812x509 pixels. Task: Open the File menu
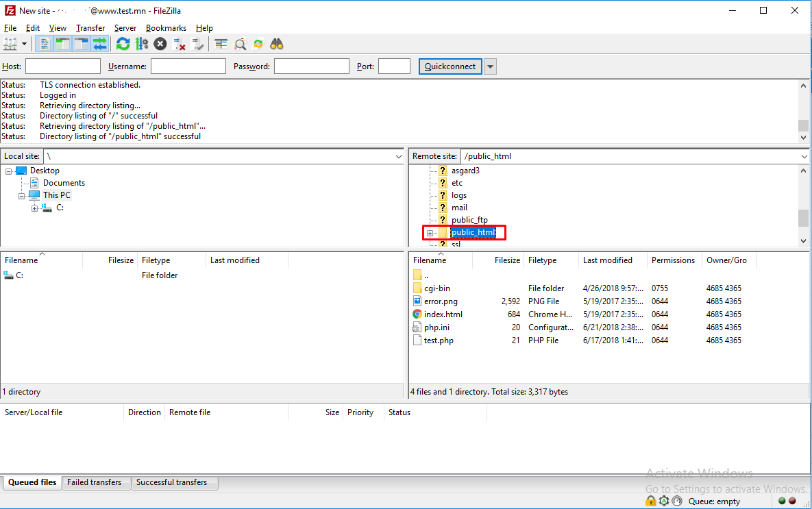point(10,28)
